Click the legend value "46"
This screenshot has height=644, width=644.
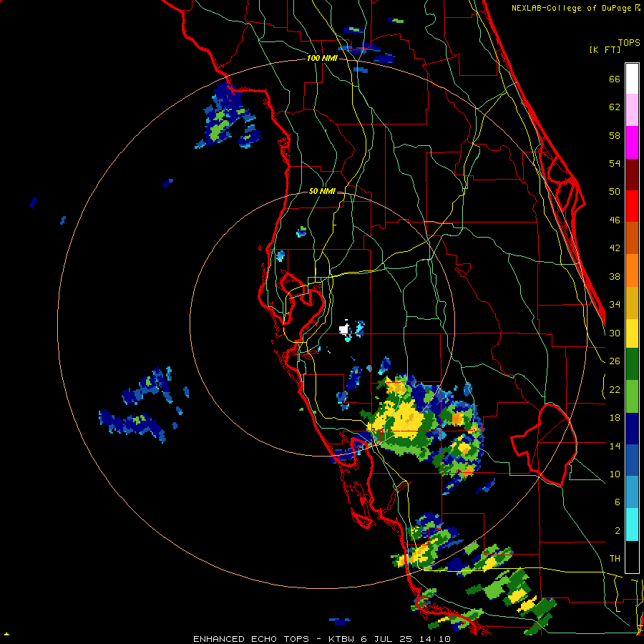click(615, 220)
